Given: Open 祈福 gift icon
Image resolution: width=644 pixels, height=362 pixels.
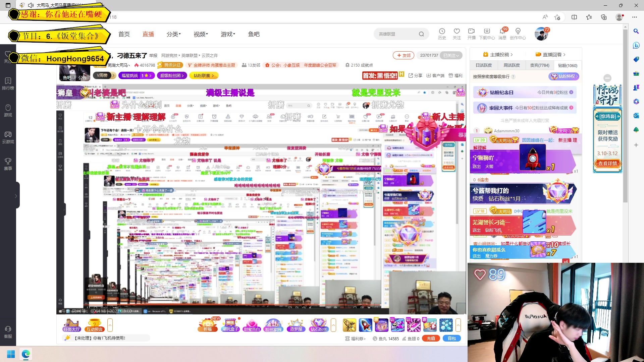Looking at the screenshot, I should coord(208,325).
